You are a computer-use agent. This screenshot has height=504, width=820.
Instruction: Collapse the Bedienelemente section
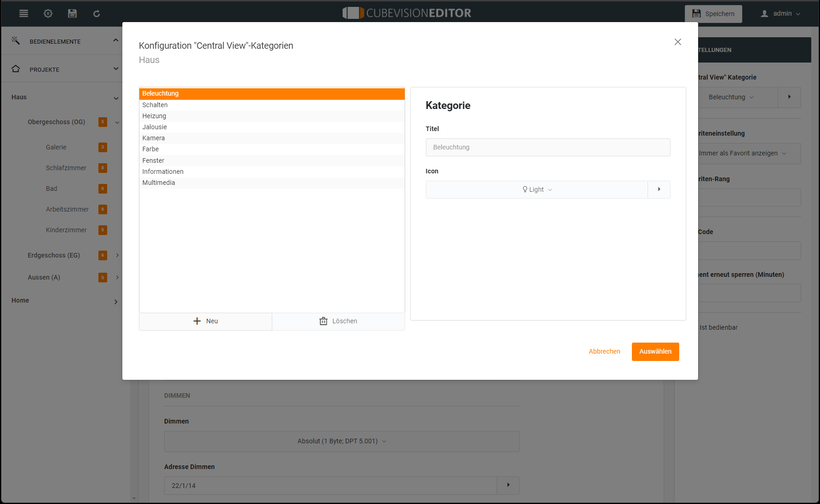pyautogui.click(x=115, y=40)
